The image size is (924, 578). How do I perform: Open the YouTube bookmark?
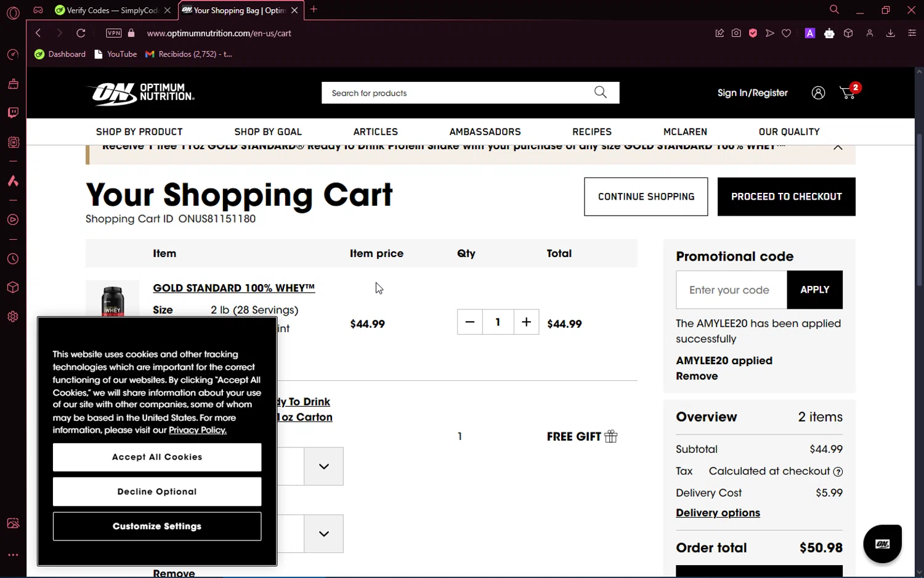click(x=116, y=54)
